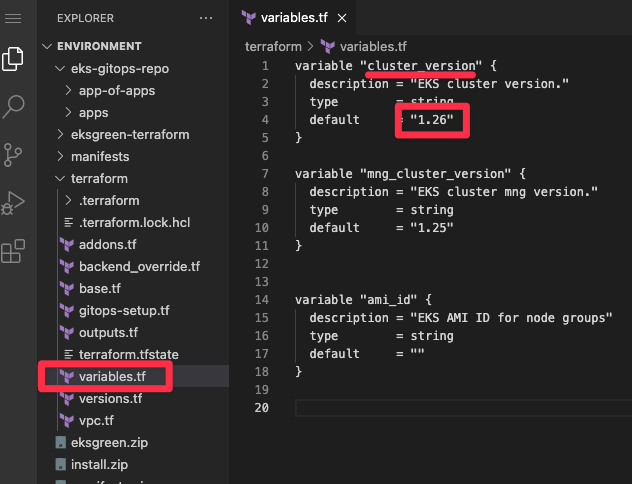Click the "cluster_version" variable name
This screenshot has width=632, height=484.
(421, 66)
